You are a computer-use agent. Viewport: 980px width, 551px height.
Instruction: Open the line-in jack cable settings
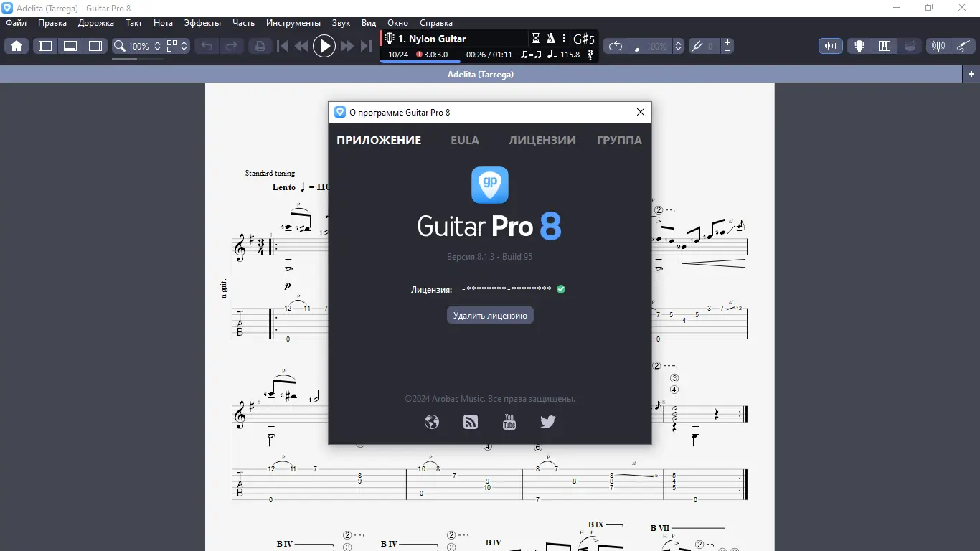tap(963, 46)
